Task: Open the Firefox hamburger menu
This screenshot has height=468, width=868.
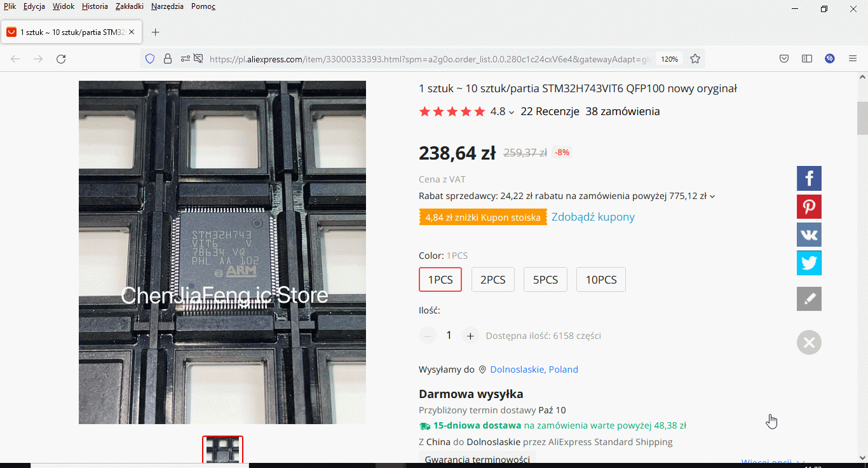Action: (x=853, y=59)
